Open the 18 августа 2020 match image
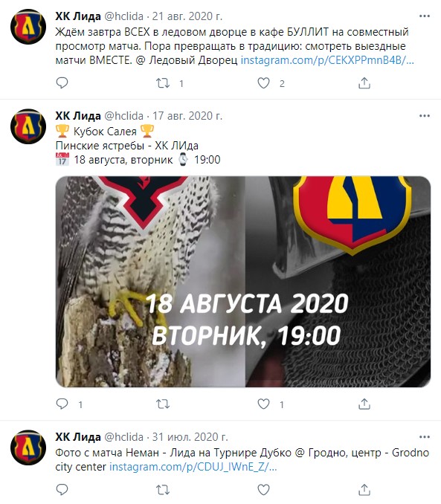Screen dimensions: 441x504 [243, 282]
